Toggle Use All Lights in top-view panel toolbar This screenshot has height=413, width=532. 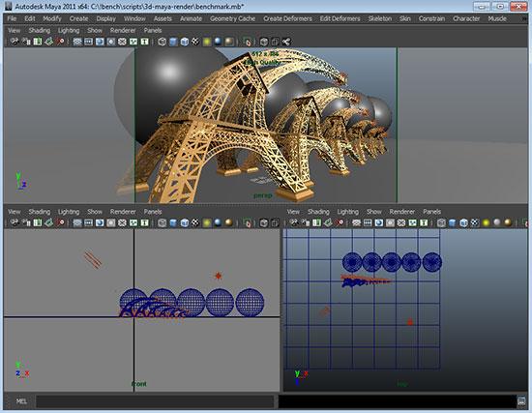(x=486, y=222)
